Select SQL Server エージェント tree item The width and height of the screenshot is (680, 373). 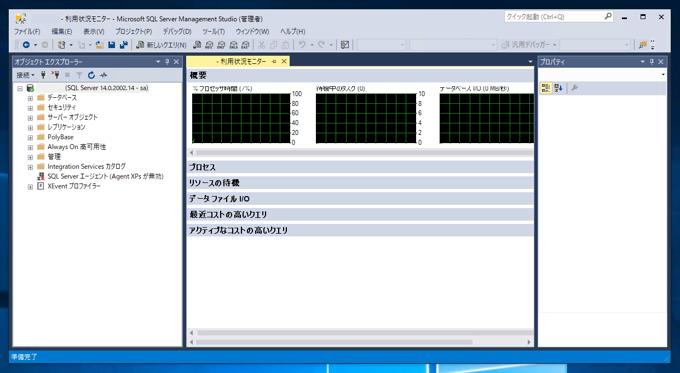105,177
